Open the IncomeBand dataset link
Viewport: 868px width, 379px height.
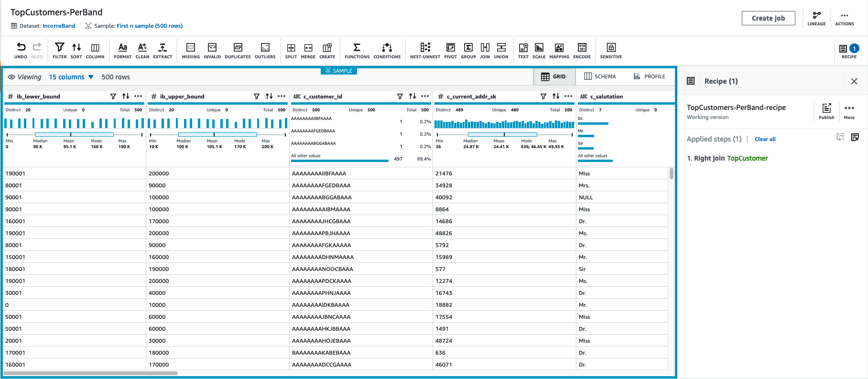(x=59, y=26)
